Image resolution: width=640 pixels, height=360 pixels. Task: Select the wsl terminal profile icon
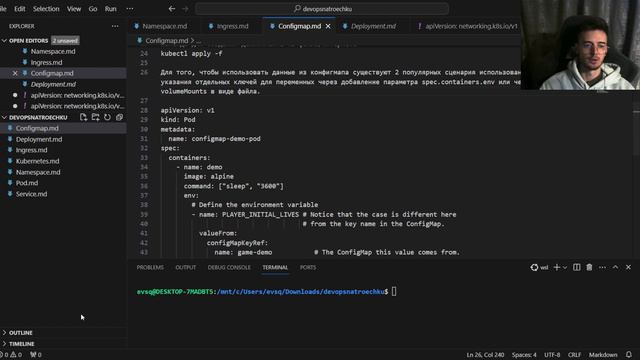click(x=534, y=267)
